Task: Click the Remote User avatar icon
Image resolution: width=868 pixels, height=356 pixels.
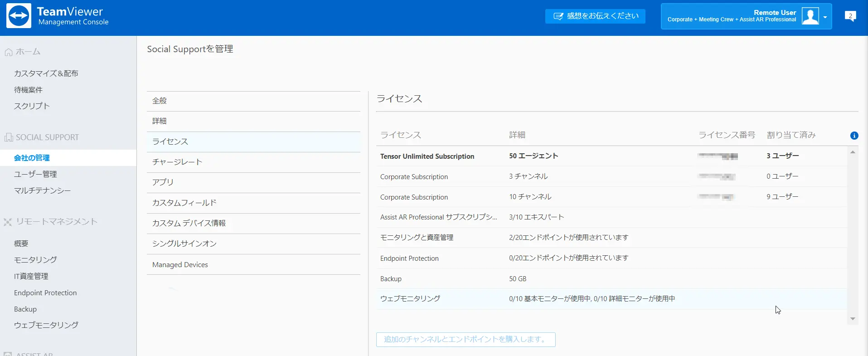Action: click(x=810, y=16)
